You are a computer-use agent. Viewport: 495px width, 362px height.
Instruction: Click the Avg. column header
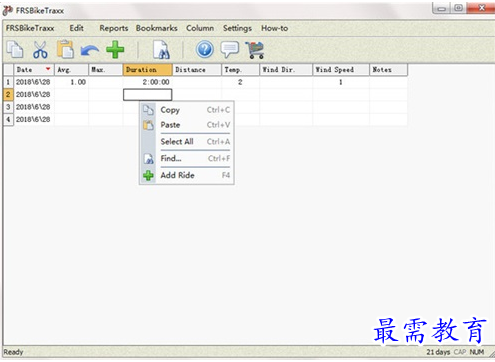coord(71,70)
